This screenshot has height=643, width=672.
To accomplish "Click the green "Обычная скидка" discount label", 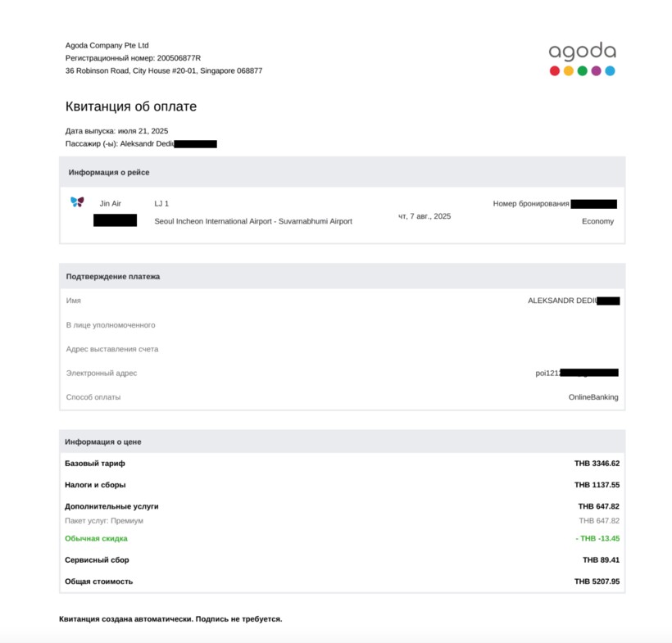I will (96, 539).
